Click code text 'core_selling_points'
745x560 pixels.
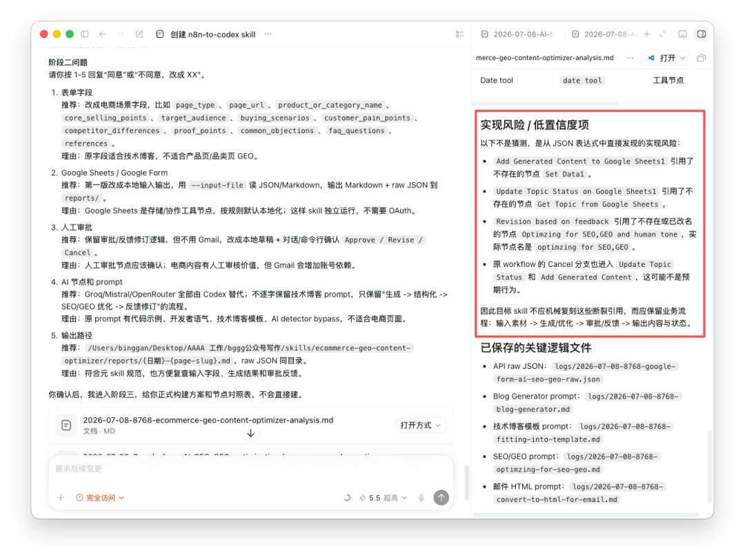[x=106, y=118]
